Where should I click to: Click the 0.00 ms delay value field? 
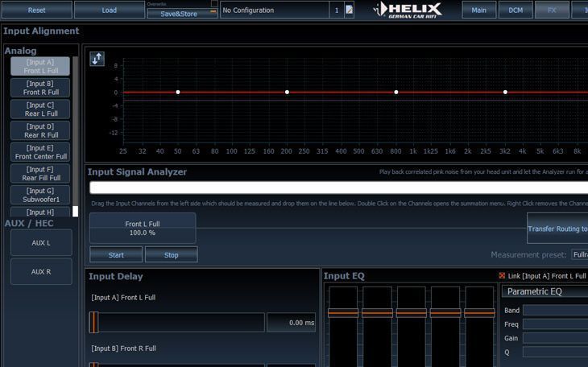291,323
